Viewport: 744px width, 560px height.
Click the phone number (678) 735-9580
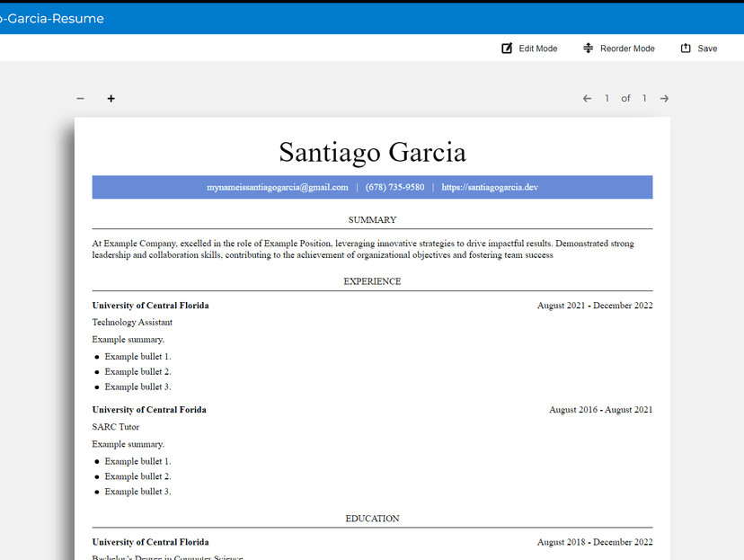tap(394, 188)
